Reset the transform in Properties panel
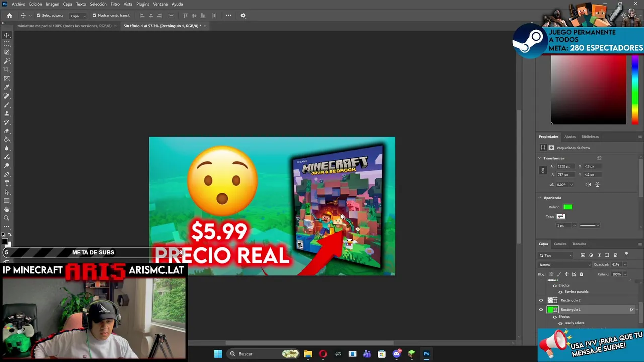 click(x=599, y=158)
